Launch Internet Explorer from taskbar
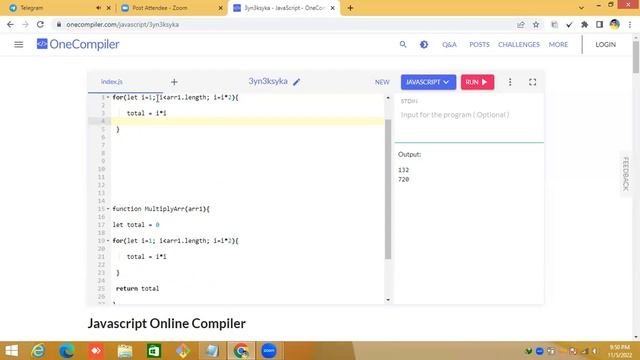640x360 pixels. coord(38,351)
